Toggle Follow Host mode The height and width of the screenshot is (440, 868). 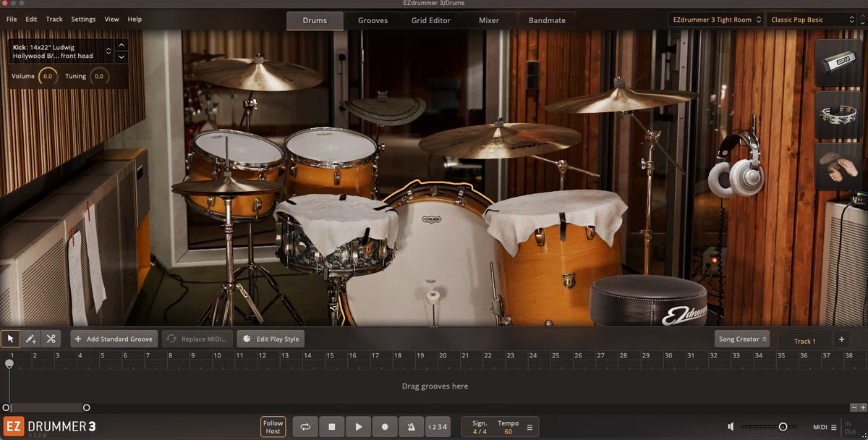point(273,427)
